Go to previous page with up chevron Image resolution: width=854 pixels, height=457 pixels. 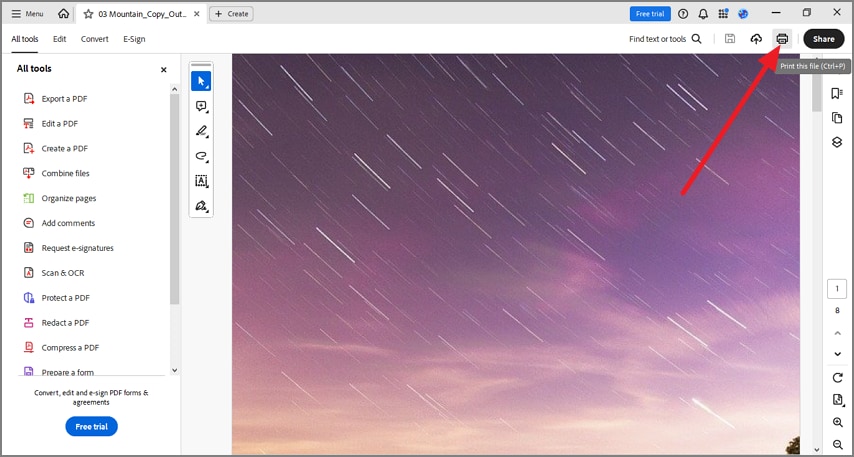(838, 333)
